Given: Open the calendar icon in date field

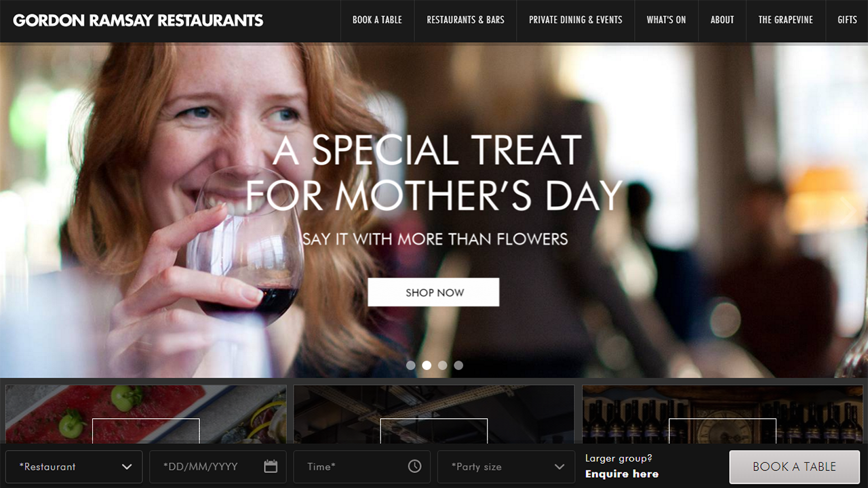Looking at the screenshot, I should click(x=271, y=466).
